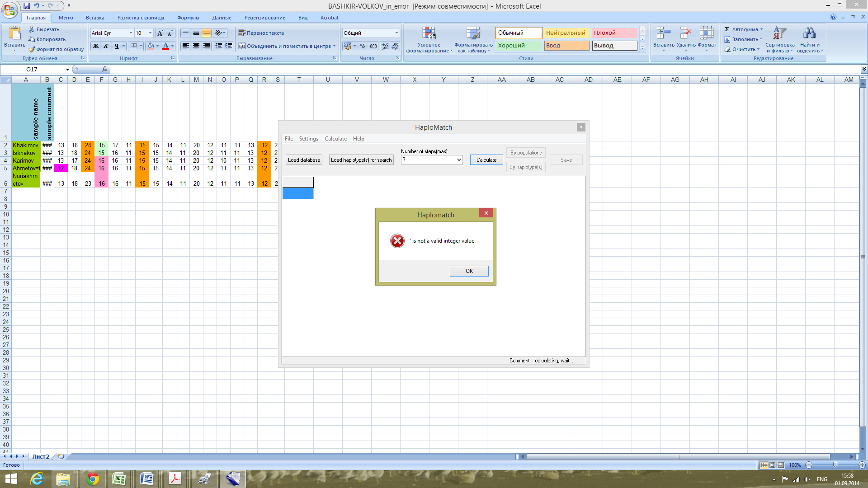This screenshot has width=868, height=488.
Task: Click the Paste clipboard icon
Action: click(15, 33)
